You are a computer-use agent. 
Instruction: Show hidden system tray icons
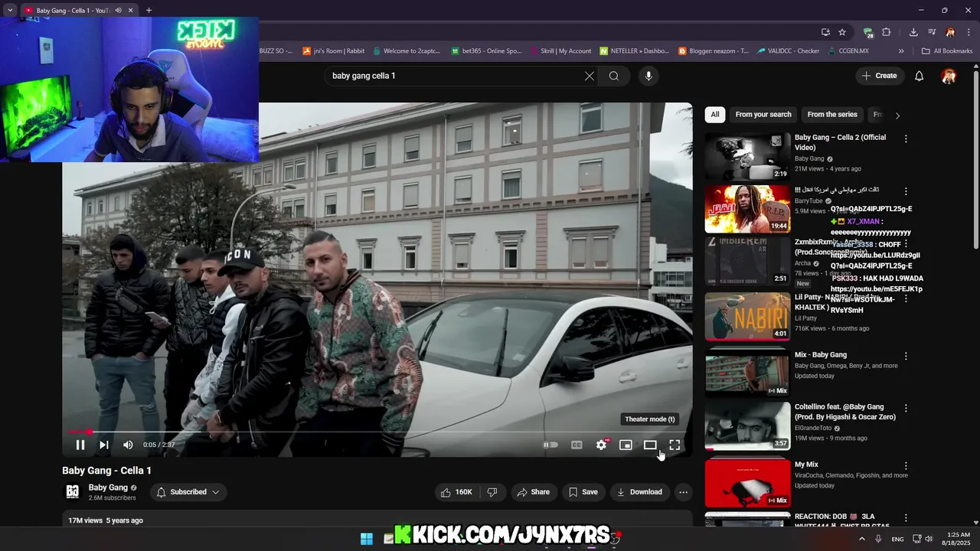click(862, 539)
